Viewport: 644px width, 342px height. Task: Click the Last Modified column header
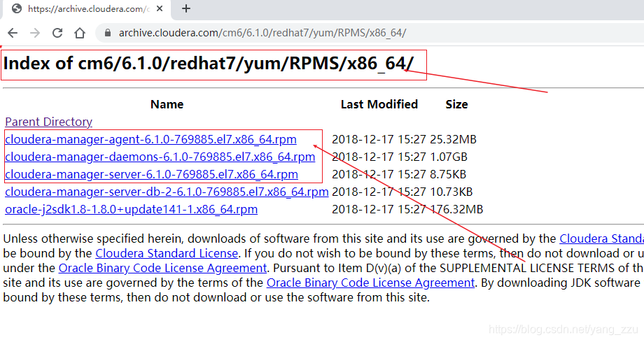379,104
